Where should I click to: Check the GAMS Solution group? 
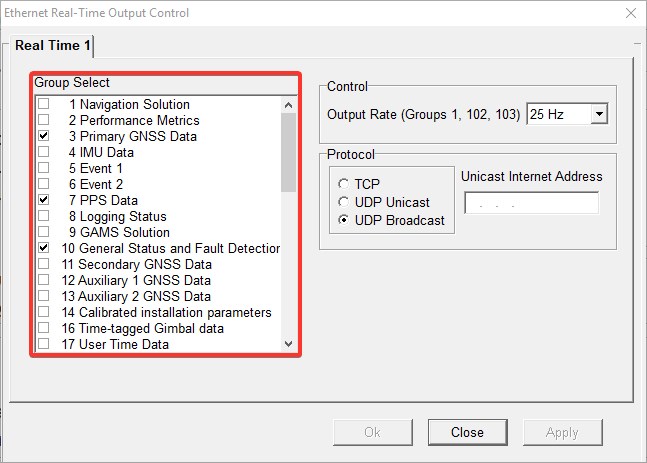(43, 232)
